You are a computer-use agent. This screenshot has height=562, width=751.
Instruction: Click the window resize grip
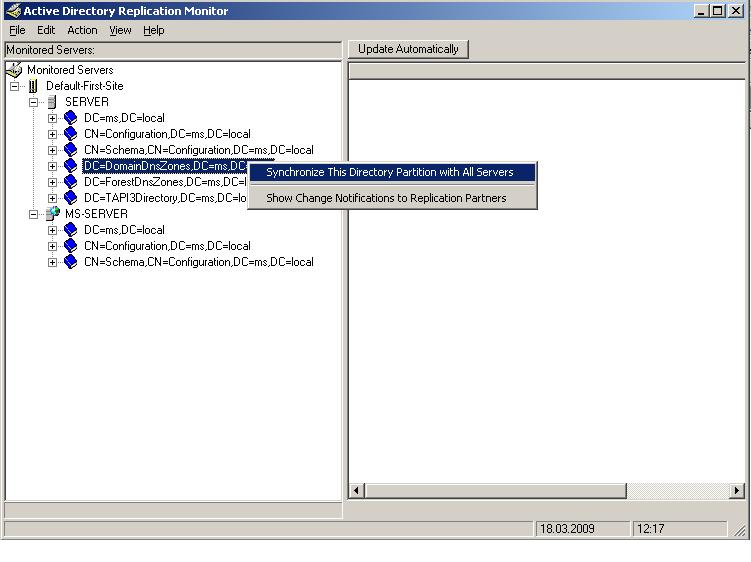pos(739,529)
